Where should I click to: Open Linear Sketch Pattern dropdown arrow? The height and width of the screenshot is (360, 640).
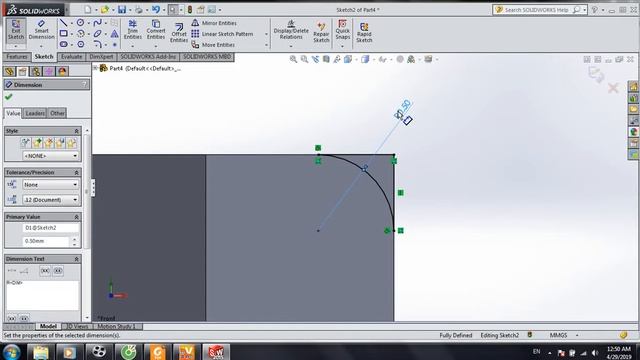267,34
